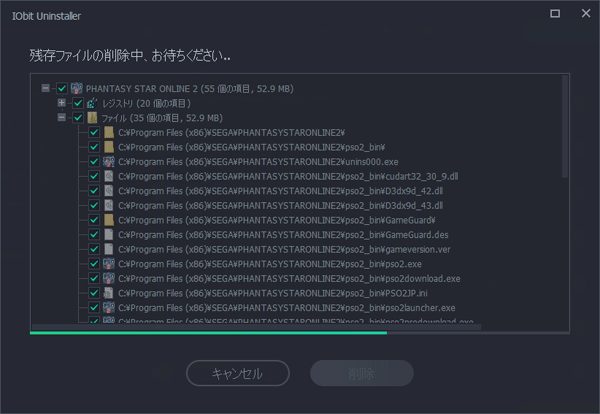
Task: Uncheck the gameversion.ver checkbox
Action: click(94, 249)
